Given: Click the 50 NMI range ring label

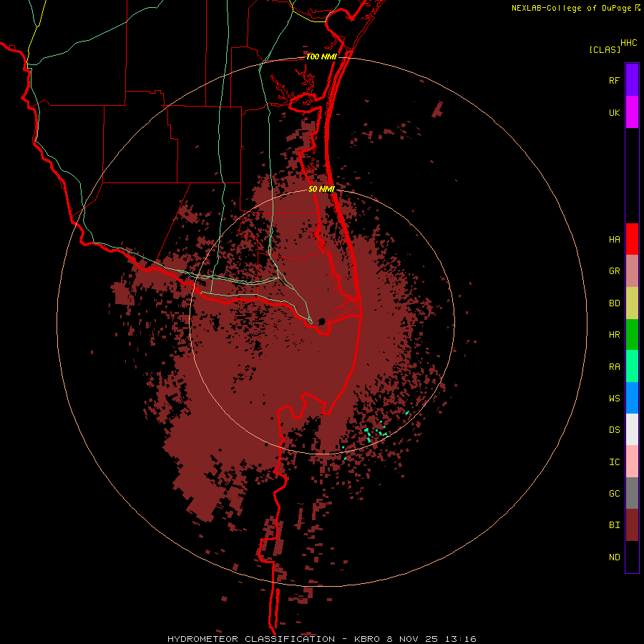Looking at the screenshot, I should pos(321,189).
